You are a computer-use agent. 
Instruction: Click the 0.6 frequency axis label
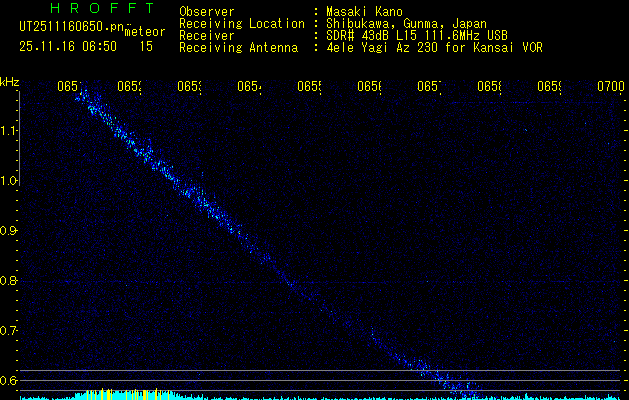(x=8, y=380)
